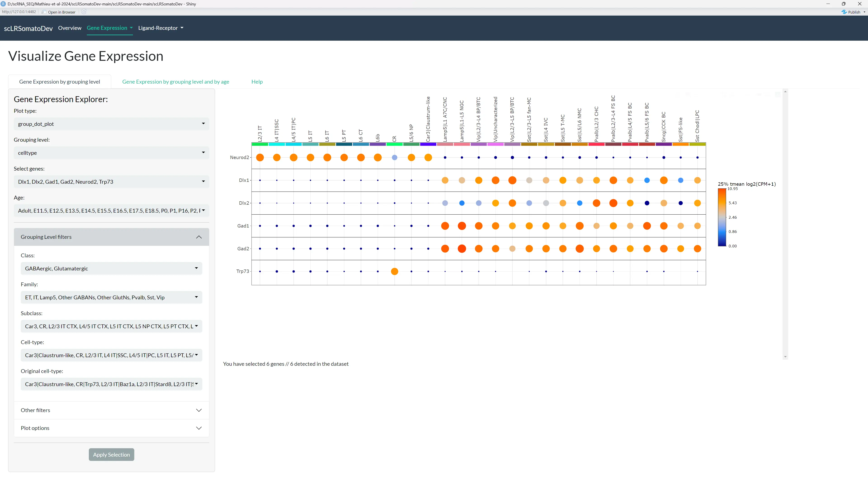
Task: Open the app in an external browser
Action: (x=58, y=12)
